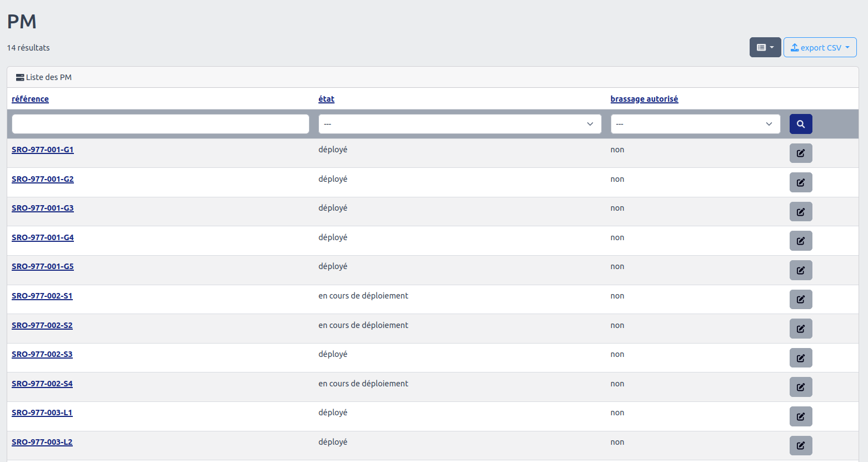Screen dimensions: 868x462
Task: Open the état filter dropdown
Action: click(460, 124)
